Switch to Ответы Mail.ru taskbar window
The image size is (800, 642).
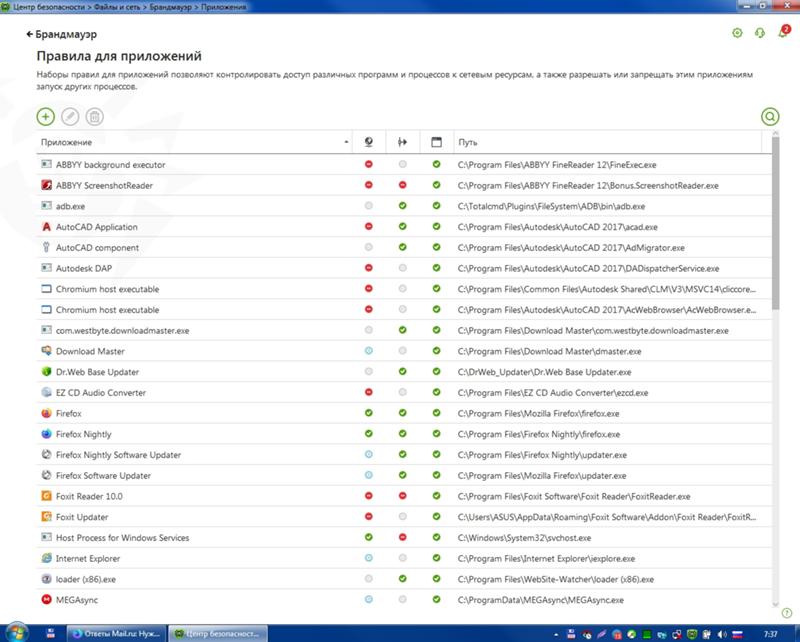coord(117,634)
